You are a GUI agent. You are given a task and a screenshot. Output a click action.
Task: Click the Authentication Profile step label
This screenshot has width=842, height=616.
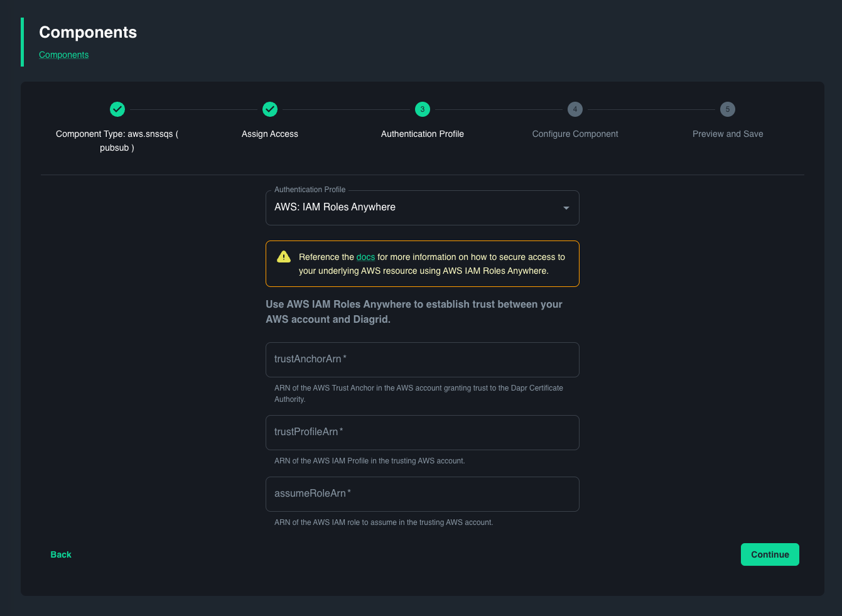point(423,134)
